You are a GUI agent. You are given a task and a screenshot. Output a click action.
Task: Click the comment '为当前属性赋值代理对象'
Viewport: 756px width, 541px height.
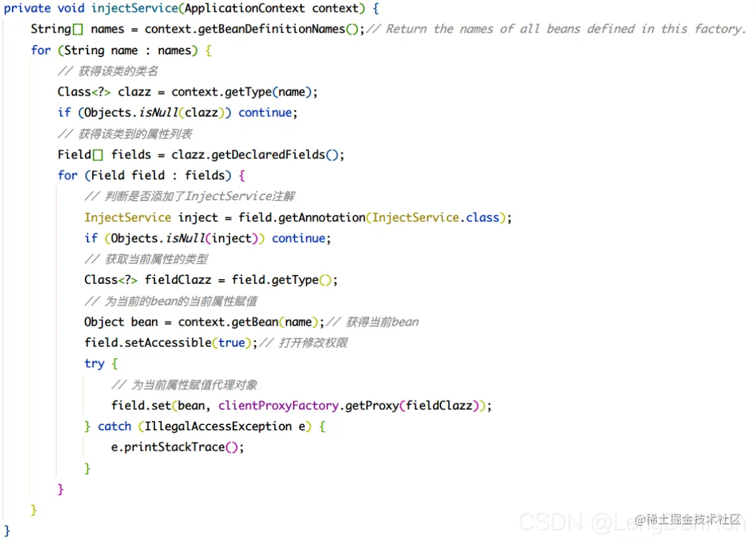(184, 385)
